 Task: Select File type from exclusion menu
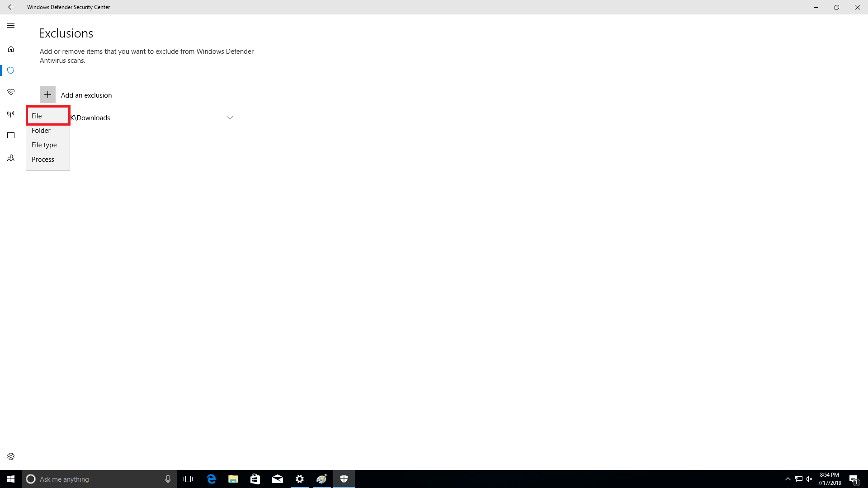pos(48,145)
